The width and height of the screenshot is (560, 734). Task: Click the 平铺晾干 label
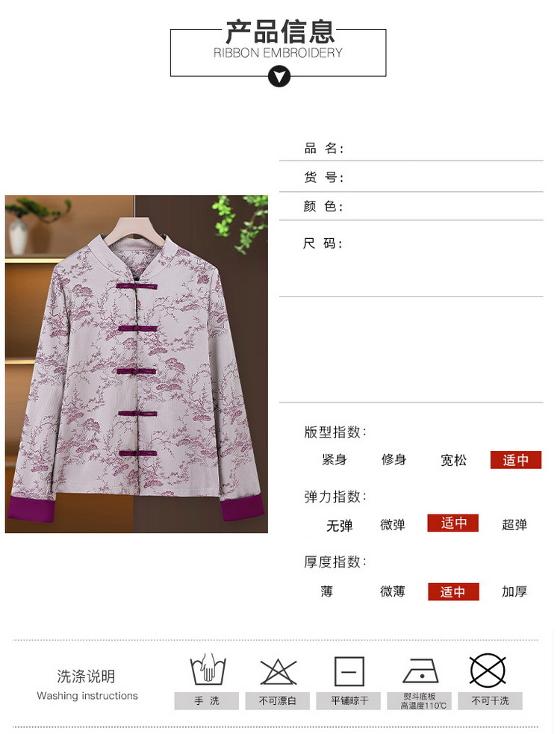click(x=349, y=700)
